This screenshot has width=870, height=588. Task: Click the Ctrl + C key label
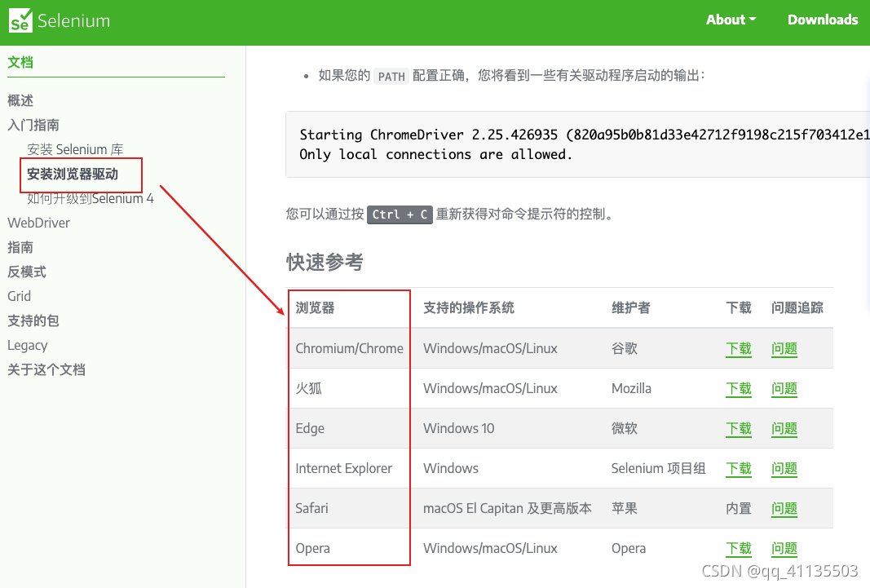click(400, 214)
